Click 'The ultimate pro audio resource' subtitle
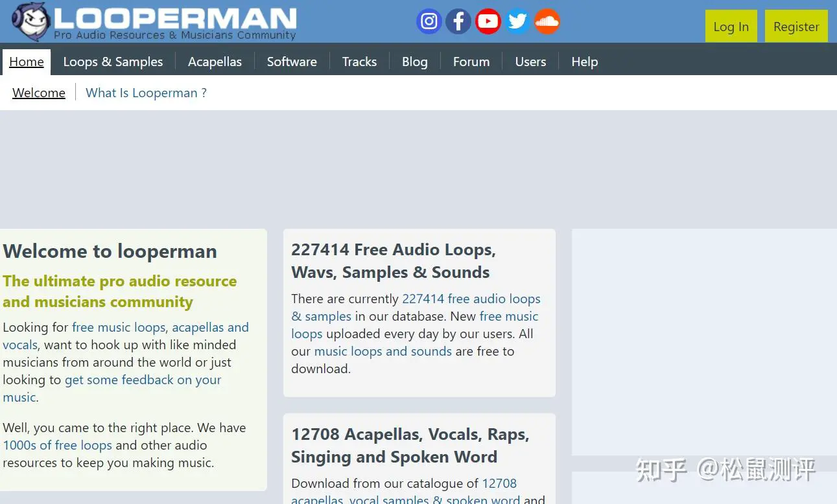This screenshot has height=504, width=837. 120,292
